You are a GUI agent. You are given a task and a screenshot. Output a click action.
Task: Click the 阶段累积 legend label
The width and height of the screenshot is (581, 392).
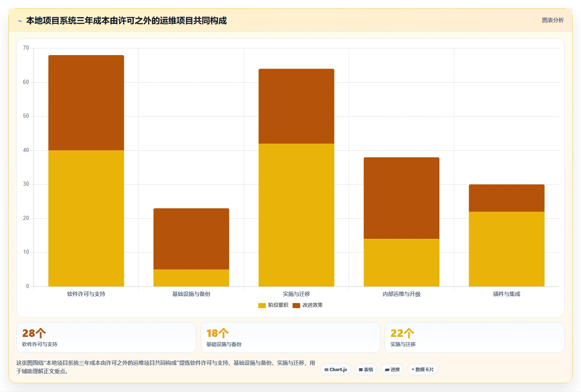(x=278, y=305)
